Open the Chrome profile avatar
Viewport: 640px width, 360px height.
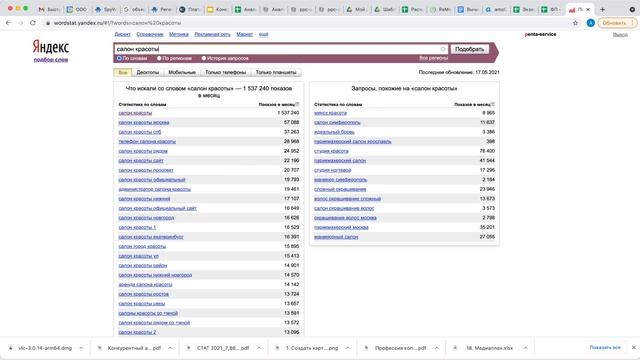pyautogui.click(x=590, y=23)
